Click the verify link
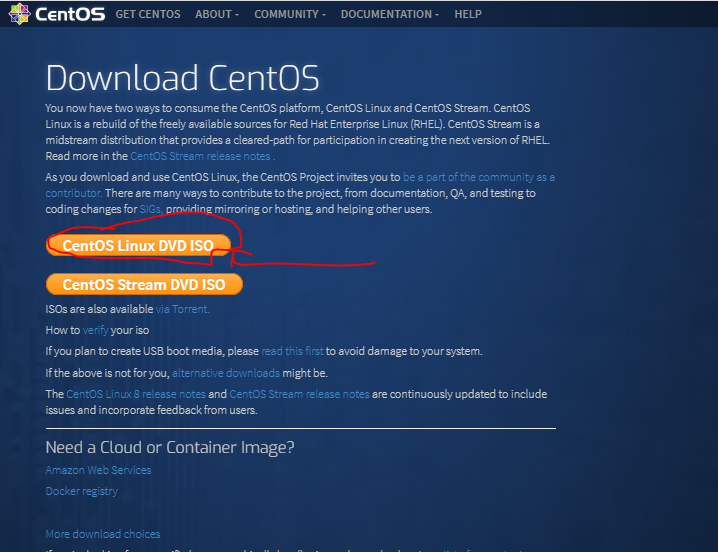This screenshot has width=718, height=552. (x=95, y=330)
